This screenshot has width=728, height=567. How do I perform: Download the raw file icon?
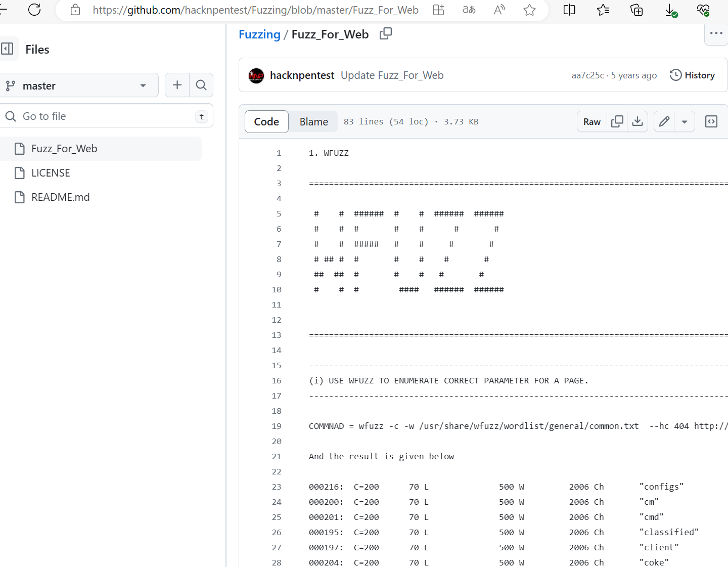[x=638, y=121]
